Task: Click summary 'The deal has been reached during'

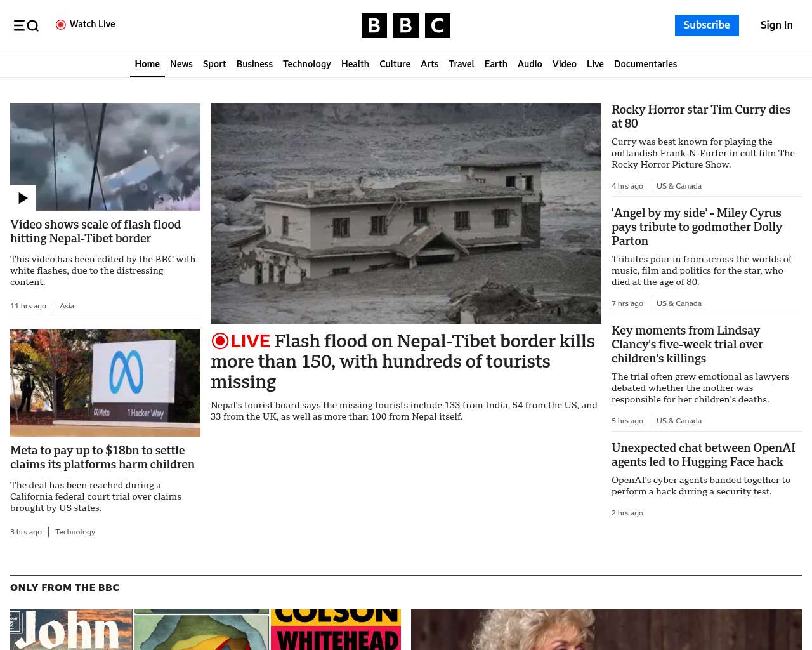Action: tap(96, 496)
